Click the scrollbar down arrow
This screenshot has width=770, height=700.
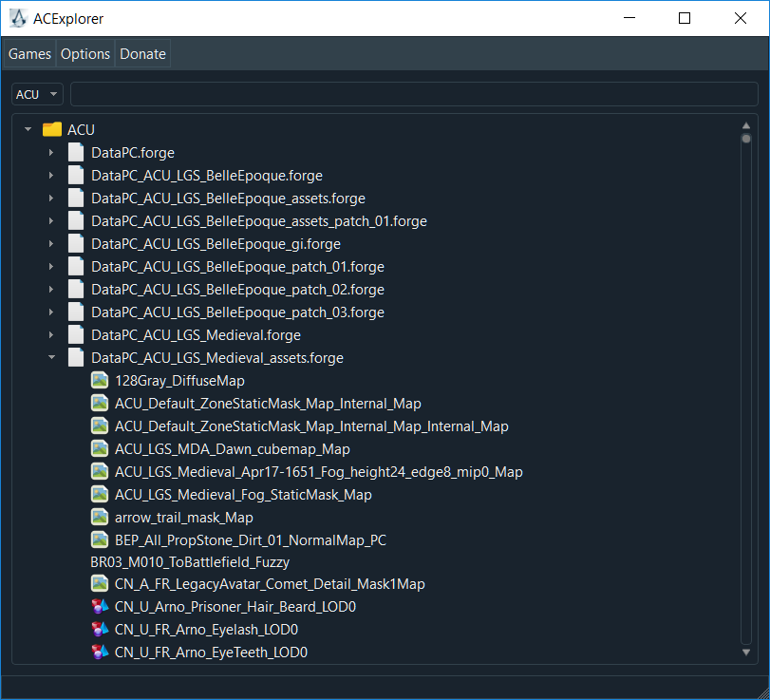pyautogui.click(x=746, y=653)
